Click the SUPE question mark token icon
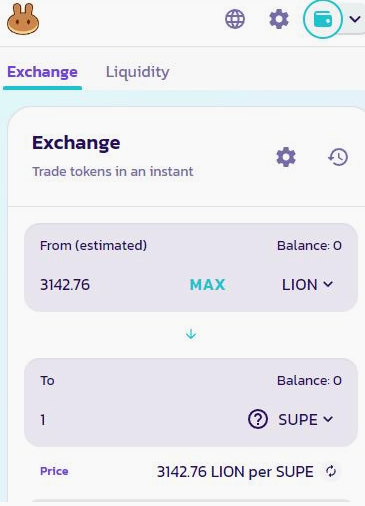The width and height of the screenshot is (365, 506). tap(258, 419)
